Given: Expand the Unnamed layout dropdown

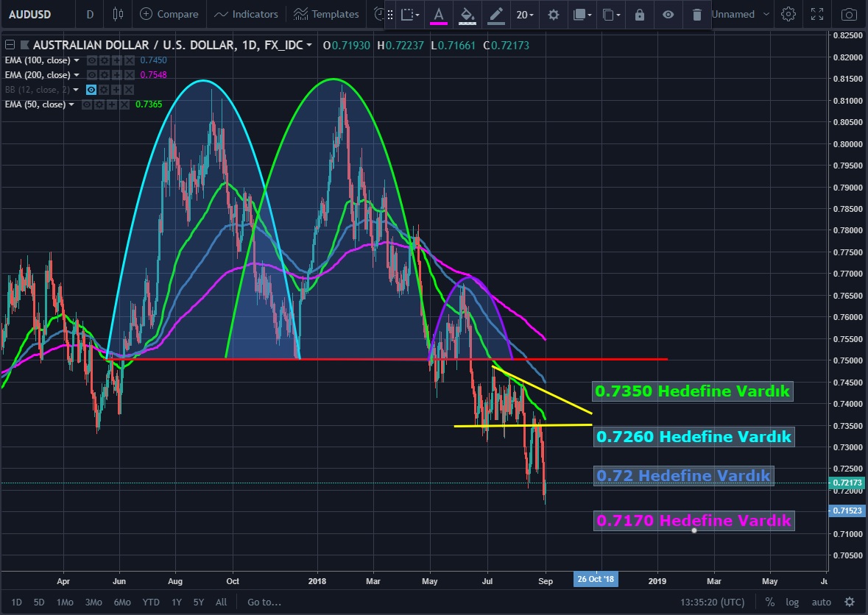Looking at the screenshot, I should tap(766, 14).
